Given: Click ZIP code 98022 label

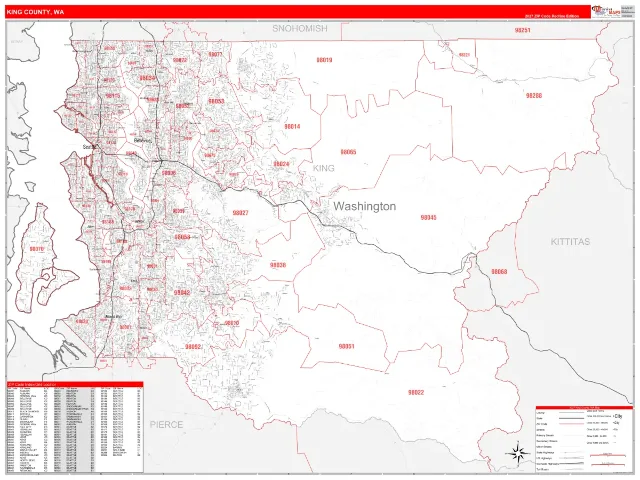Looking at the screenshot, I should [416, 393].
